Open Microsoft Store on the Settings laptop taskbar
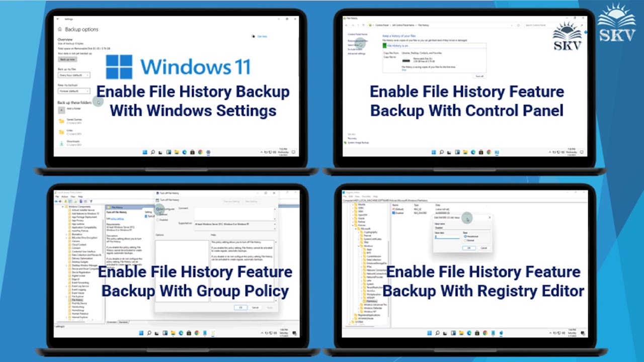 coord(192,152)
